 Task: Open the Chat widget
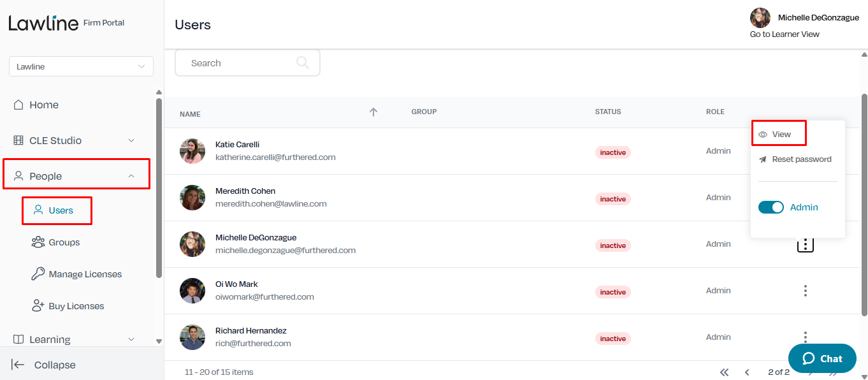click(x=822, y=358)
